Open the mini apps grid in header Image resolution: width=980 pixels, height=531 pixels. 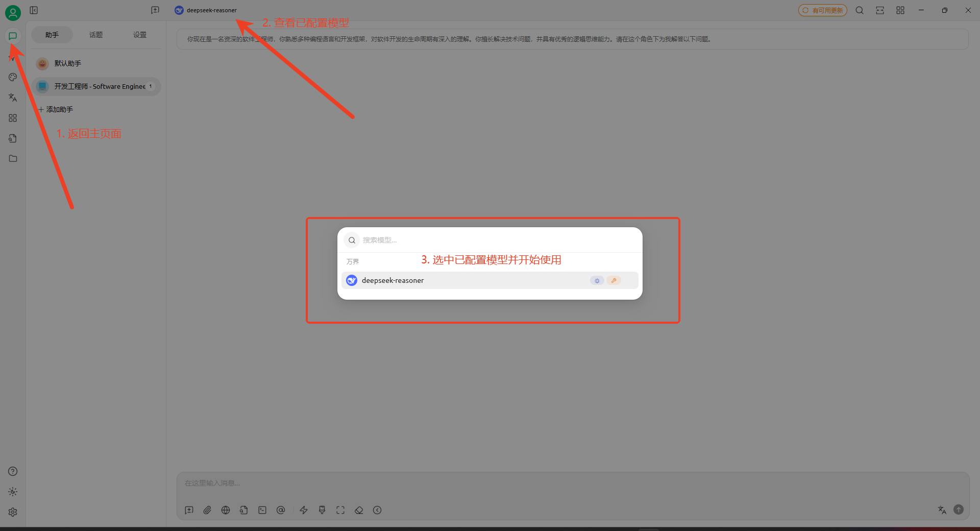(x=900, y=10)
